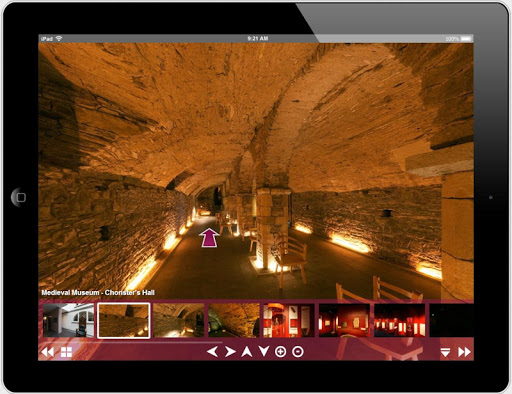
Task: Tilt the view up with arrow
Action: (x=247, y=352)
